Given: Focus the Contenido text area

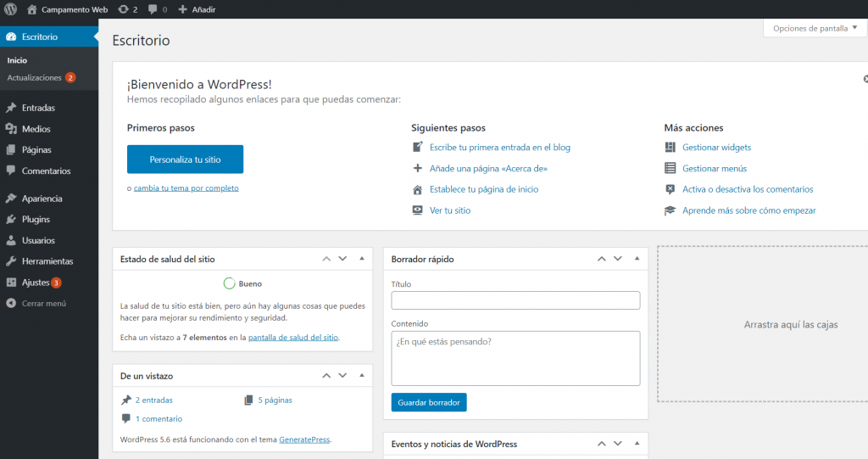Looking at the screenshot, I should point(515,358).
